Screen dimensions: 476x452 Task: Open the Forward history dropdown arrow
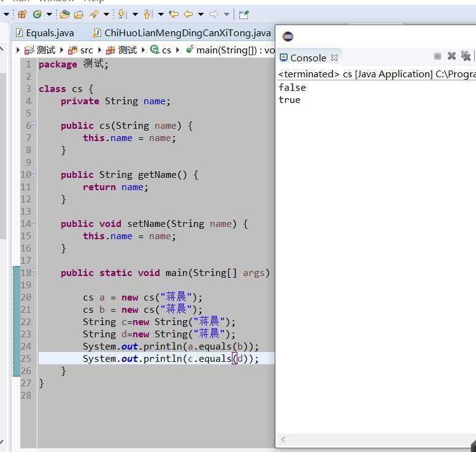coord(226,14)
